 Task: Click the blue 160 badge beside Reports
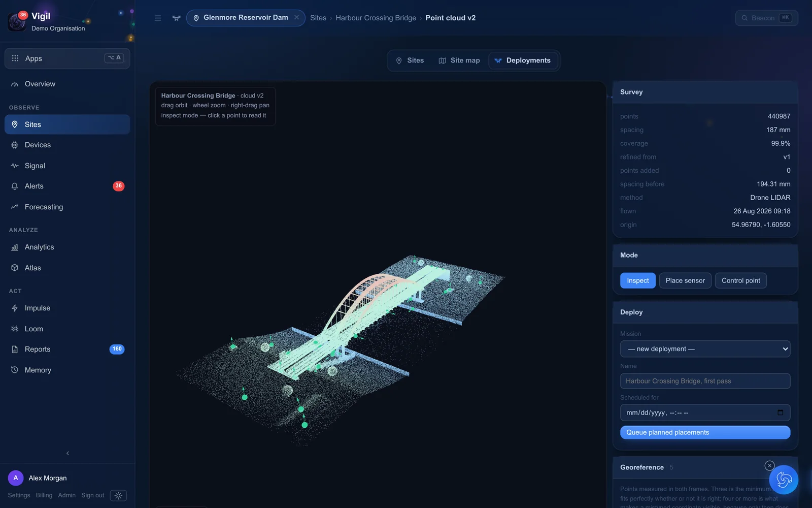click(x=117, y=349)
